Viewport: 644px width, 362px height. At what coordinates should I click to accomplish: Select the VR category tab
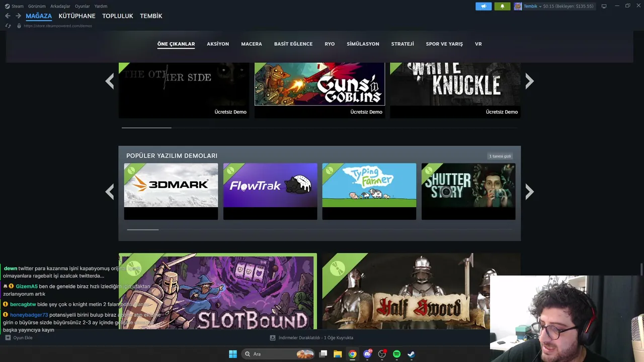(478, 44)
